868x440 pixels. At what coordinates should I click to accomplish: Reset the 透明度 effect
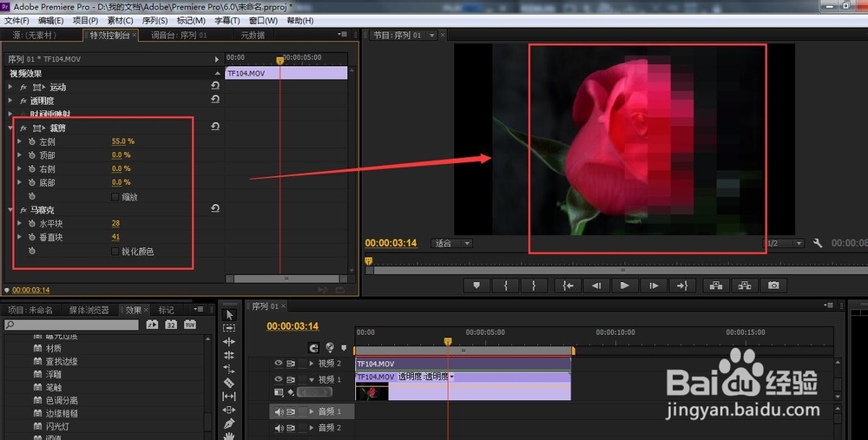[215, 100]
